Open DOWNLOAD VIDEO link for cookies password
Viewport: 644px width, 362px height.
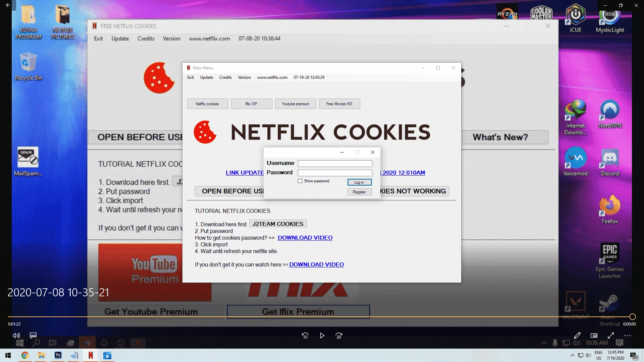[x=305, y=238]
